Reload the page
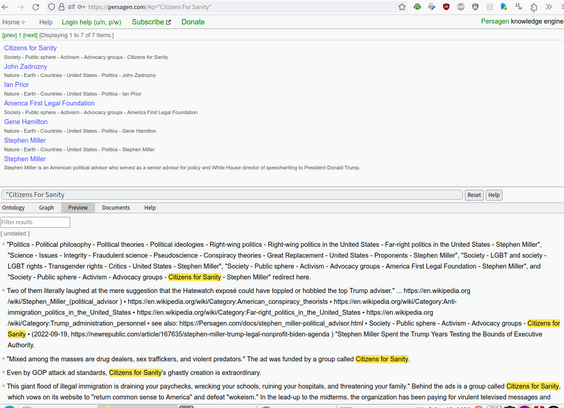Screen dimensions: 564x408 pos(35,7)
